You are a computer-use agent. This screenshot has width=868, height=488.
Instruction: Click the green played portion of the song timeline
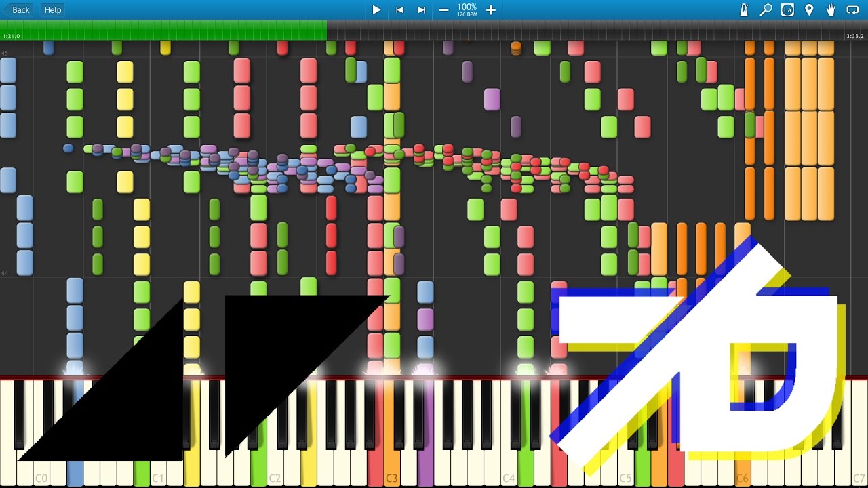point(163,30)
